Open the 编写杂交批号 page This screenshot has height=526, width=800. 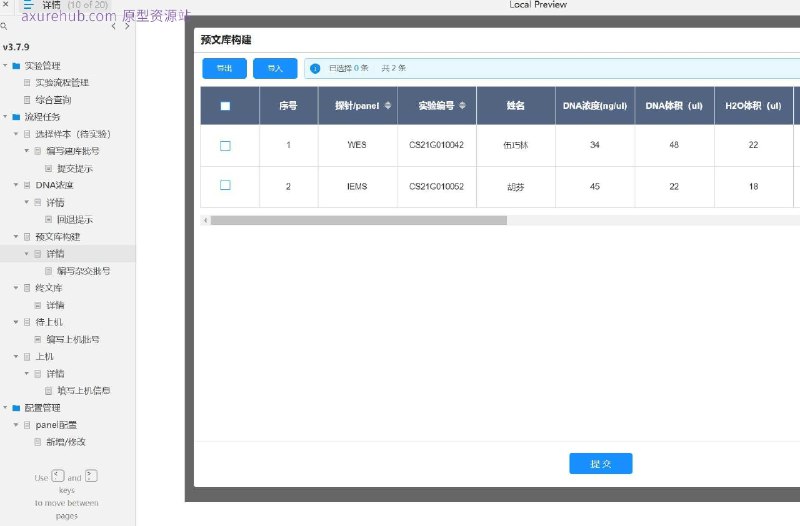click(x=83, y=271)
